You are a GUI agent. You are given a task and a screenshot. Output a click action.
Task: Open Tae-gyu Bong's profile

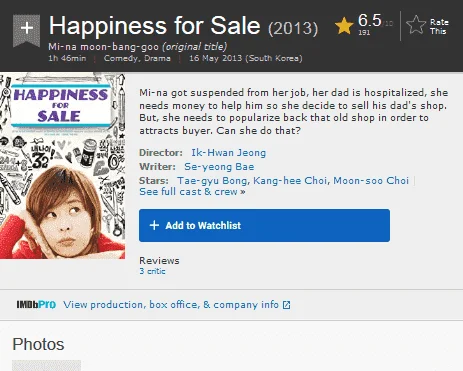coord(212,180)
